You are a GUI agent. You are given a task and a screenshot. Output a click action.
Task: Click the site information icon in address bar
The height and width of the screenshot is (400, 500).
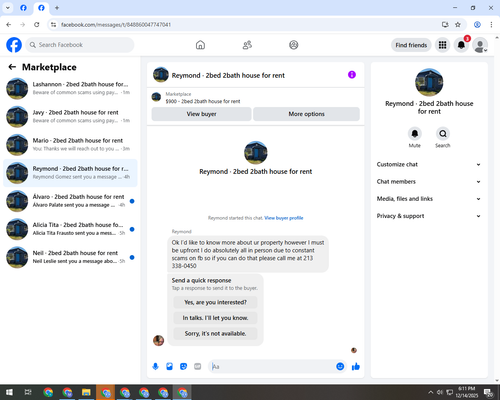[x=53, y=25]
